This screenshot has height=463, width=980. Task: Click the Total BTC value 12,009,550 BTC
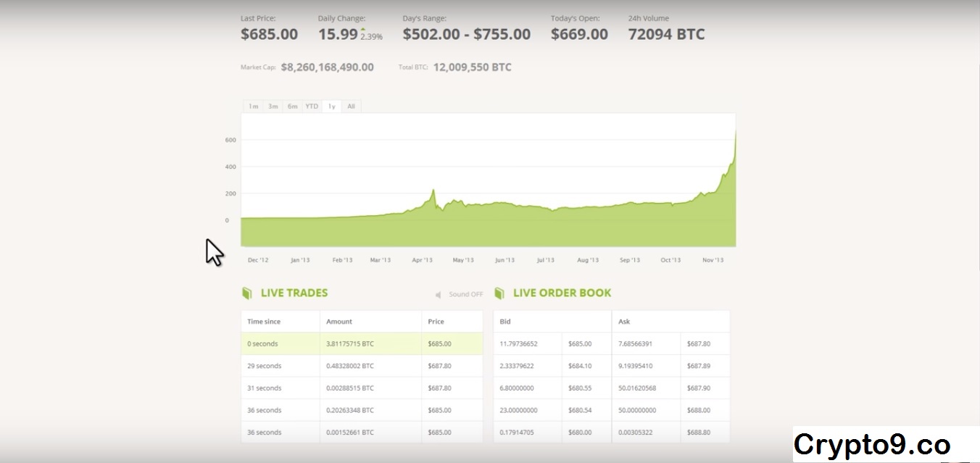coord(472,67)
